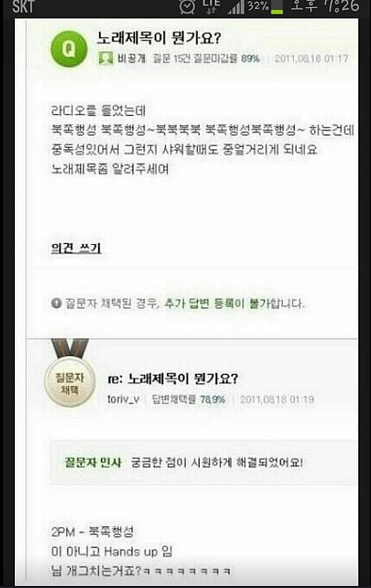Viewport: 371px width, 588px height.
Task: Click the 질문자 인사 label
Action: pos(93,462)
